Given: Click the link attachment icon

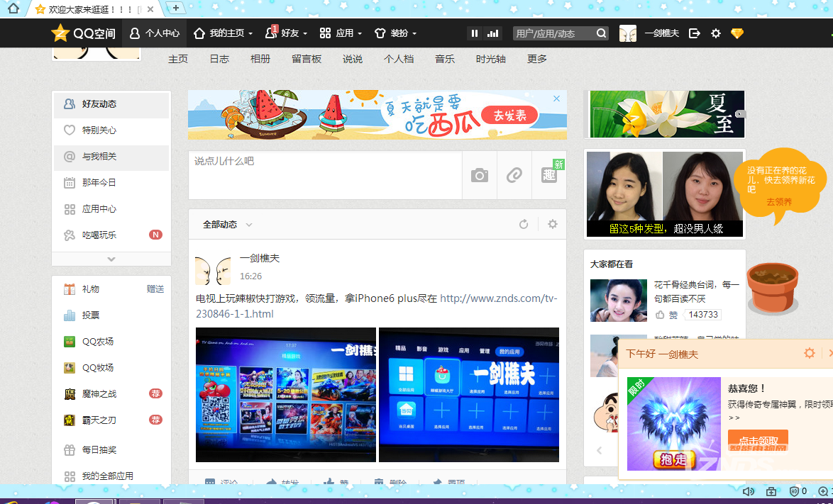Looking at the screenshot, I should click(514, 175).
